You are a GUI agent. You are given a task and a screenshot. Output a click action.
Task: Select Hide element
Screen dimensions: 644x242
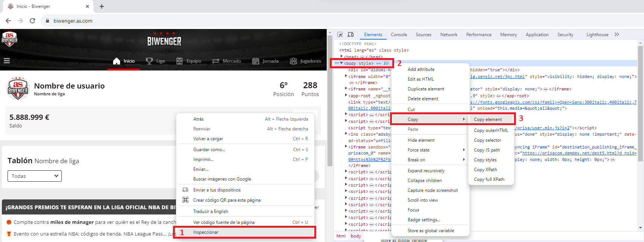pos(430,140)
